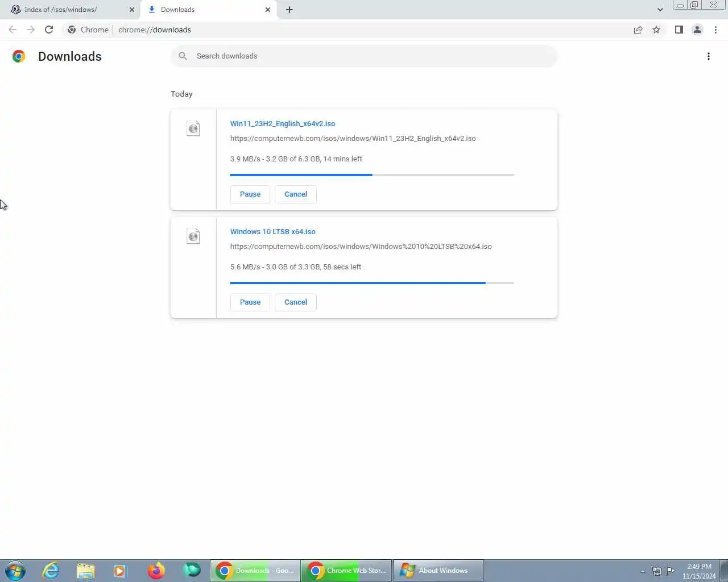This screenshot has height=582, width=728.
Task: Click the Windows 10 LTSB source URL text
Action: tap(361, 246)
